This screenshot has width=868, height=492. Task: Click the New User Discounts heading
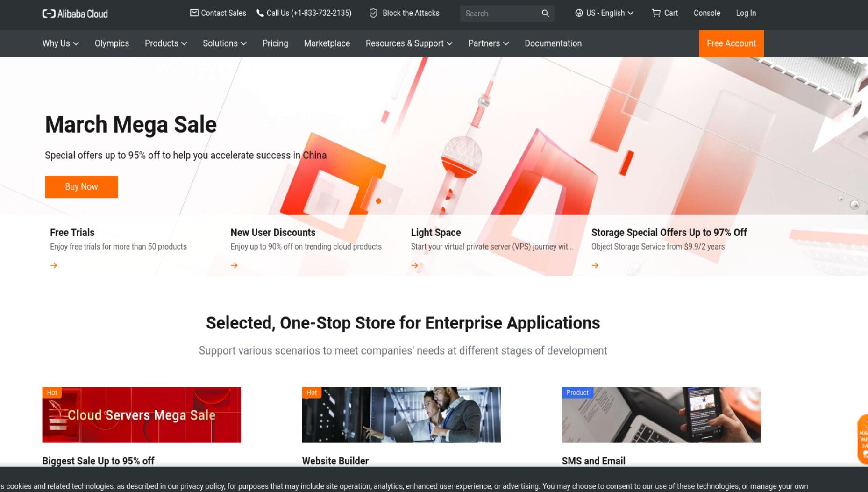tap(273, 233)
